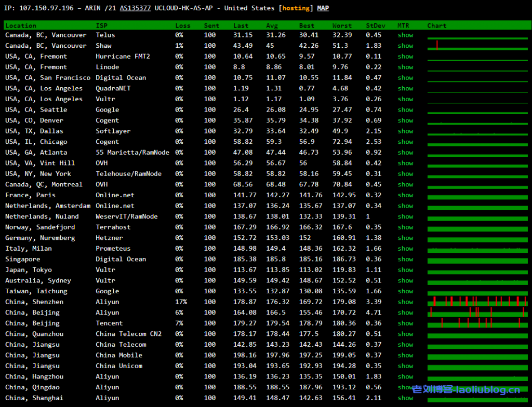Open the AS135377 link in header
This screenshot has width=532, height=407.
click(135, 8)
